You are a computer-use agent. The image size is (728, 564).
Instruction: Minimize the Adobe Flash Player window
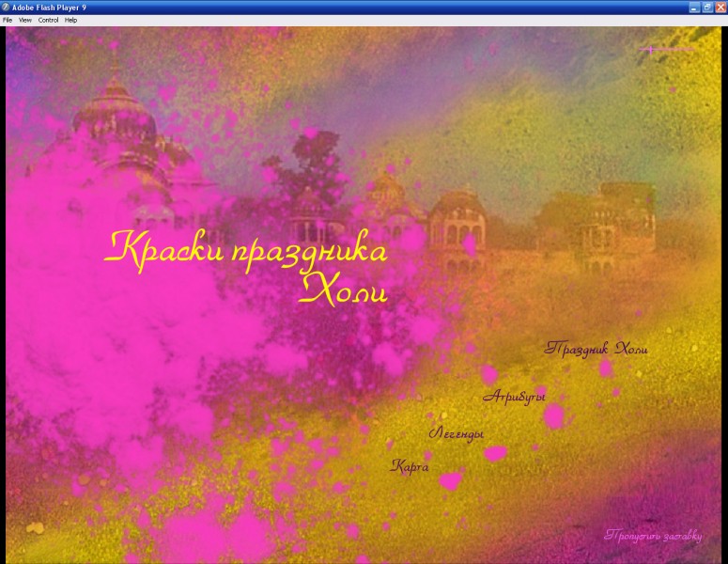click(694, 8)
